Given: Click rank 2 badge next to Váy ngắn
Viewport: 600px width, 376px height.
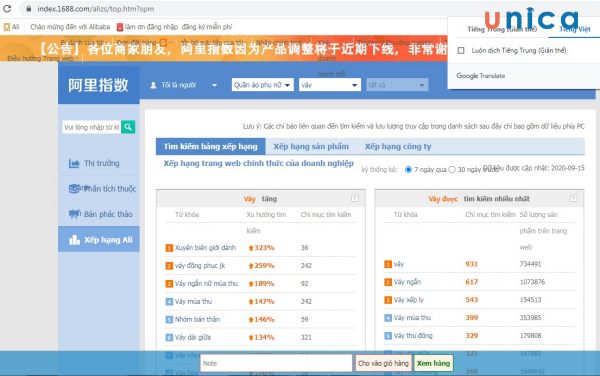Looking at the screenshot, I should point(388,282).
